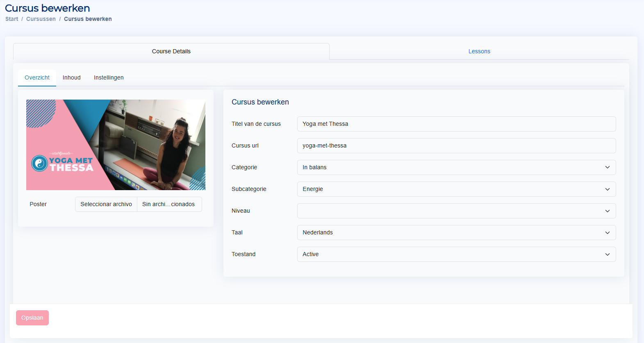Open the Taal dropdown showing Nederlands
Image resolution: width=644 pixels, height=343 pixels.
pyautogui.click(x=456, y=232)
